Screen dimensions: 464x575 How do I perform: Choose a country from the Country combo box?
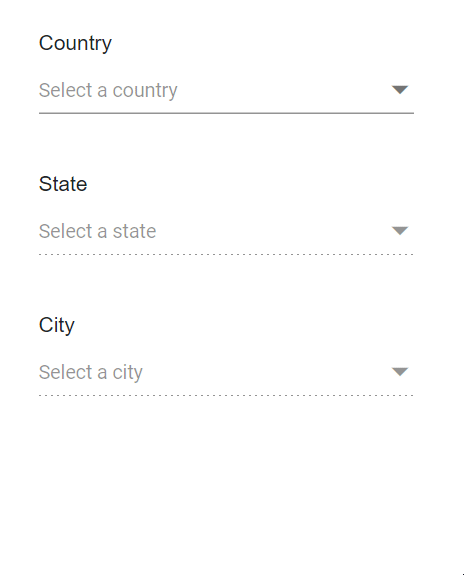click(x=226, y=90)
